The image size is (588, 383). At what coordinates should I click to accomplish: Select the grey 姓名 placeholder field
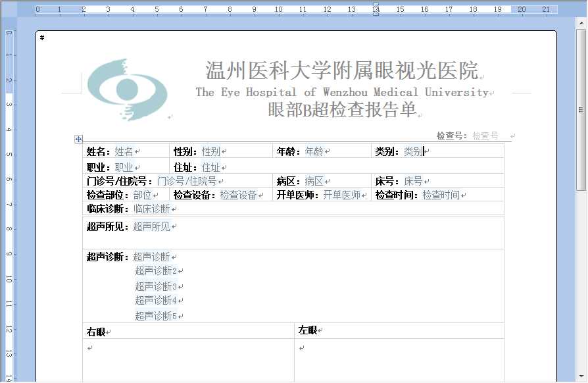click(124, 151)
